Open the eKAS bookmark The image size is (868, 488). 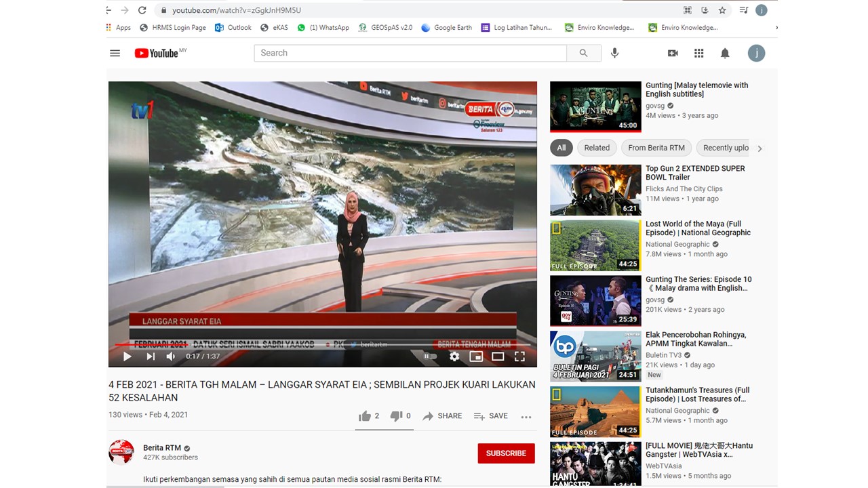(x=274, y=28)
